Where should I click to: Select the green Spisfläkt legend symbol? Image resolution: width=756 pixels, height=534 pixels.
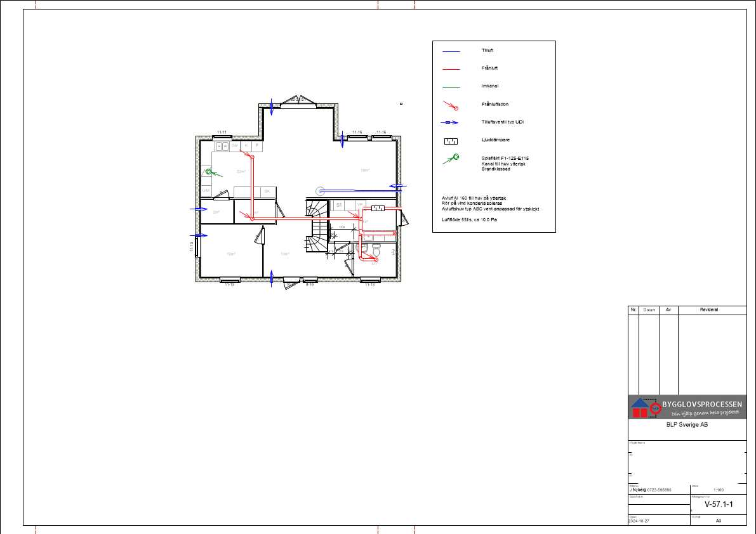[451, 159]
